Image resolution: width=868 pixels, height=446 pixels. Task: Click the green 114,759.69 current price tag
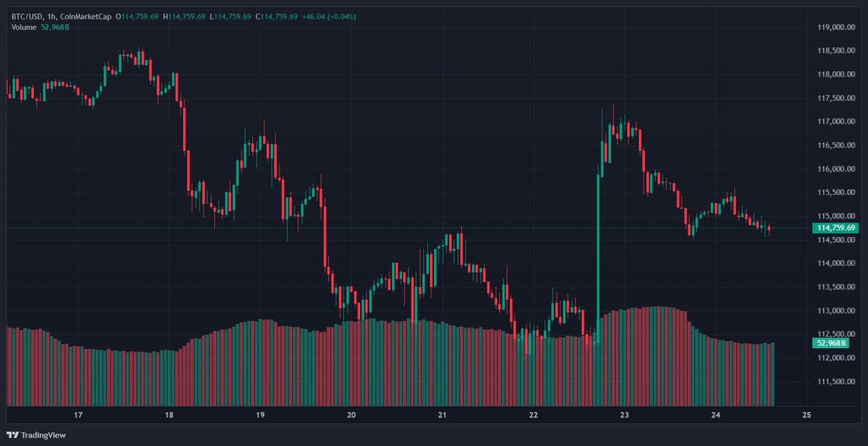click(837, 228)
